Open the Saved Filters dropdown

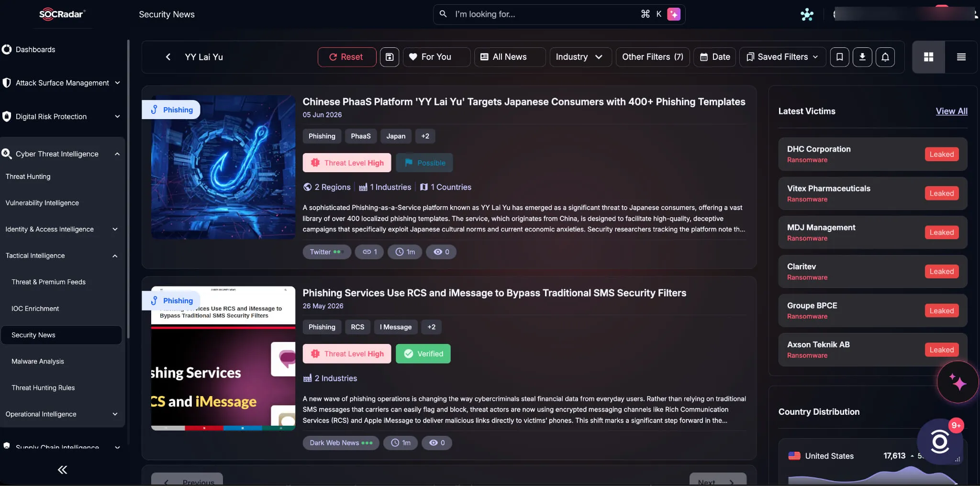tap(782, 57)
